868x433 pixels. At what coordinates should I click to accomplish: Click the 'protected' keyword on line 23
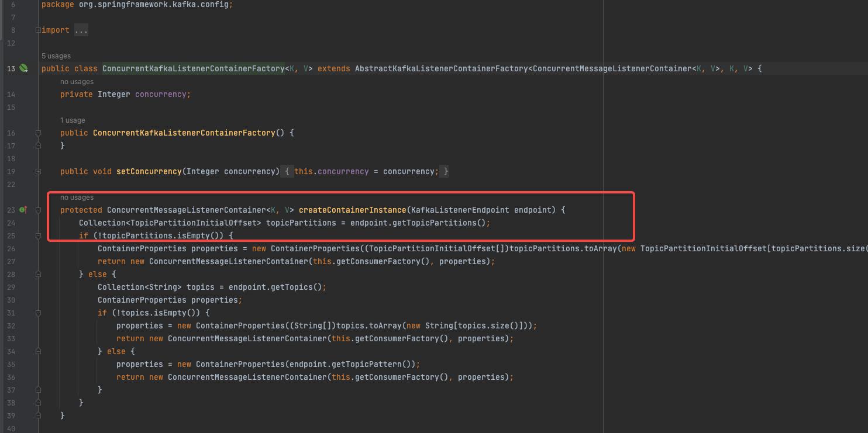pos(81,210)
